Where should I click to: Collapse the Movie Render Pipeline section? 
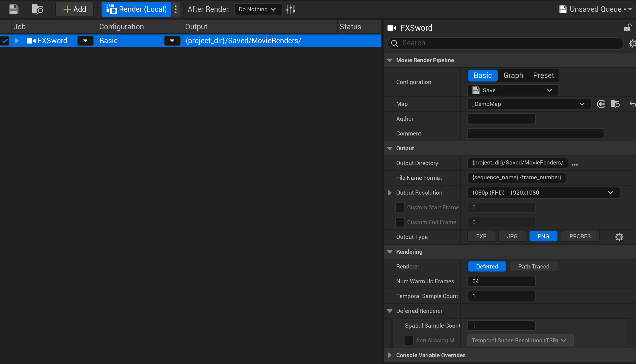(390, 60)
